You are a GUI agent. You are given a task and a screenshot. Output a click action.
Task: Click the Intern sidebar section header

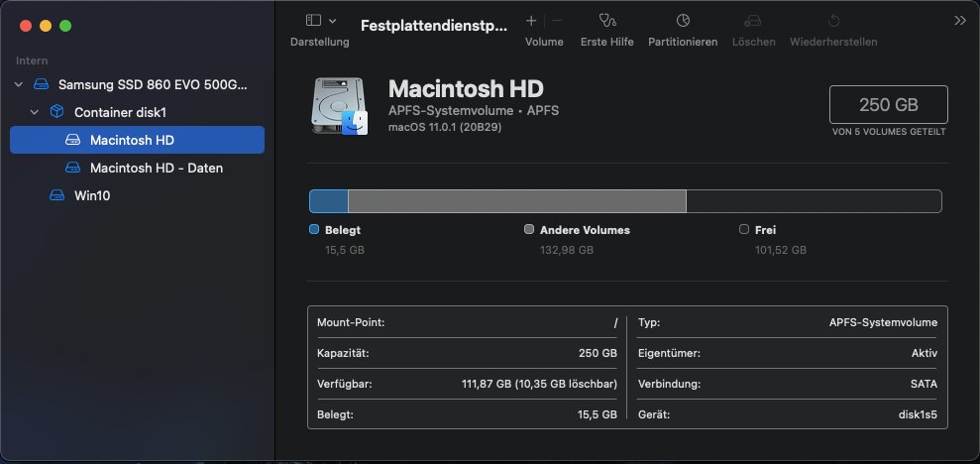[x=32, y=60]
